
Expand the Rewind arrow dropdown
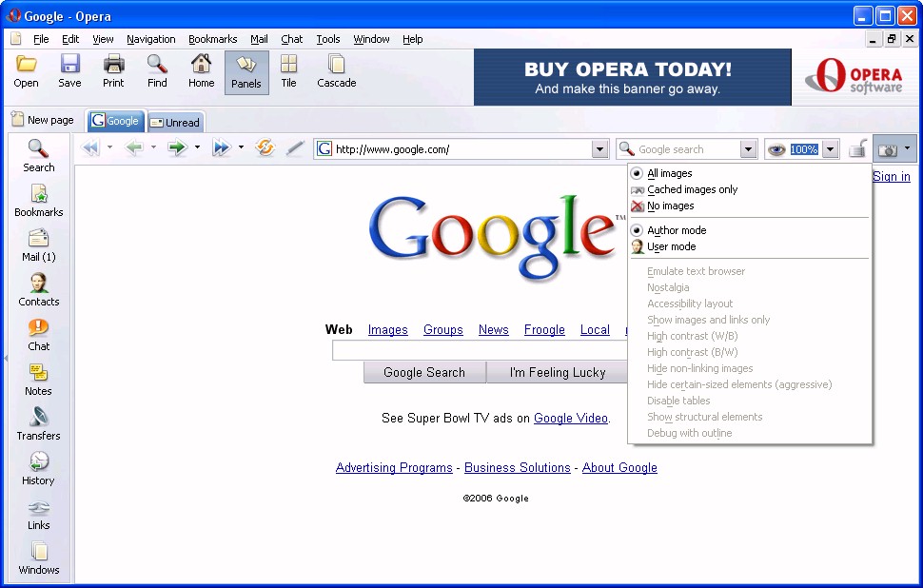click(109, 147)
